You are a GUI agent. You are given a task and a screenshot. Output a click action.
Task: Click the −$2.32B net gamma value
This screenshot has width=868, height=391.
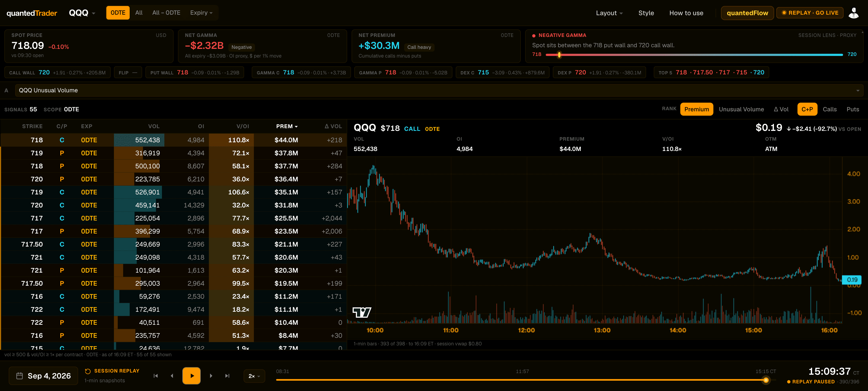(x=204, y=46)
